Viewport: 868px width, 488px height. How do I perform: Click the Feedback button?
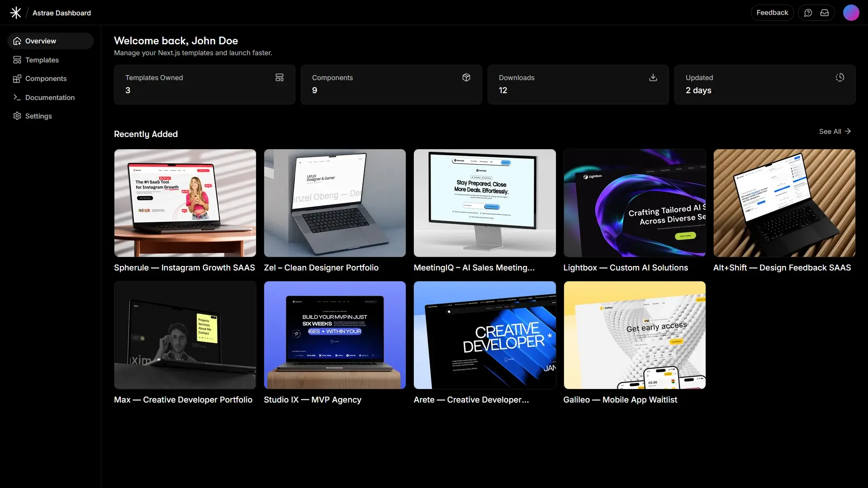pyautogui.click(x=772, y=13)
